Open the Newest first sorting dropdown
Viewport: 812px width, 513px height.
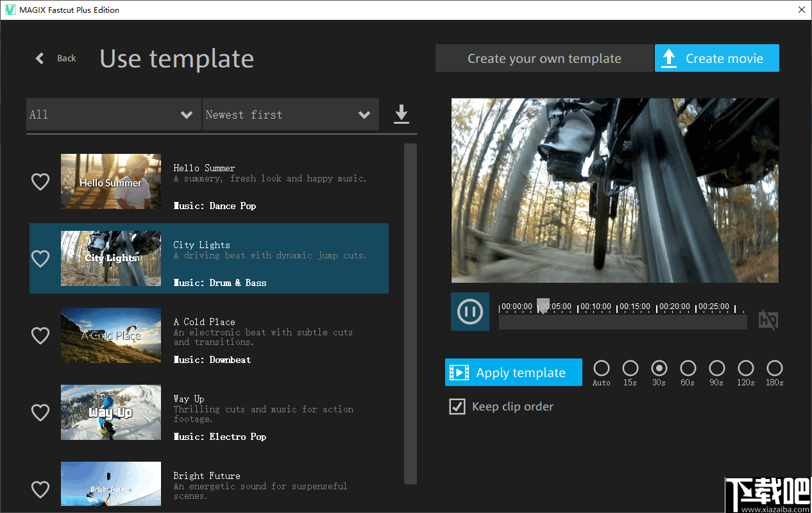pos(291,114)
